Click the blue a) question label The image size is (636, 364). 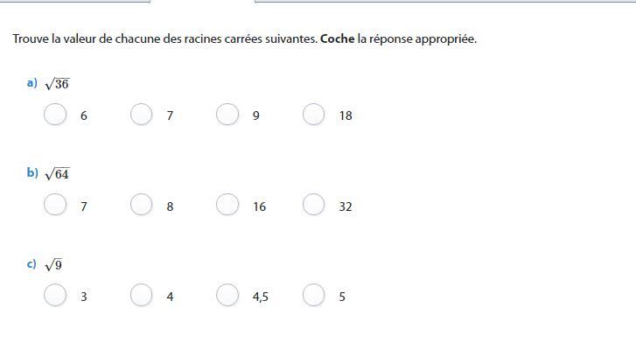click(x=32, y=83)
